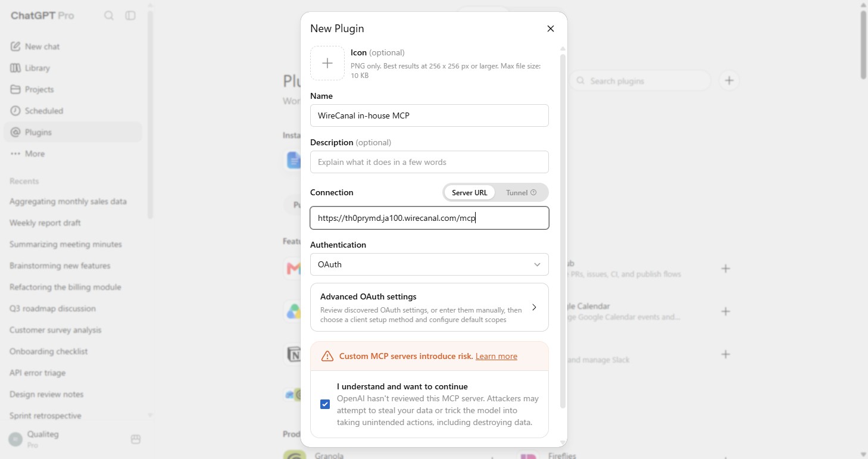The height and width of the screenshot is (459, 868).
Task: Click the icon right of Qualiteg profile
Action: tap(136, 439)
